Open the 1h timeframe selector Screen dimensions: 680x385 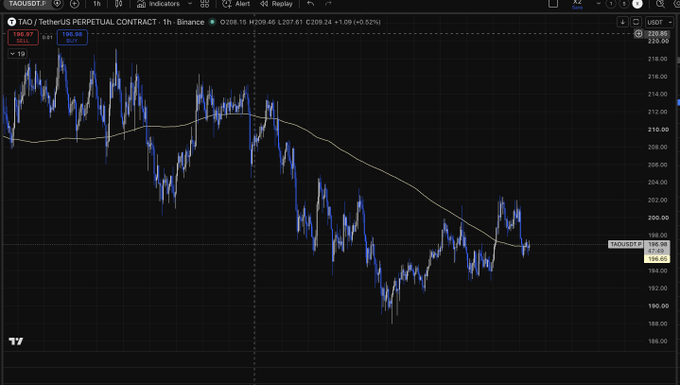pos(97,3)
